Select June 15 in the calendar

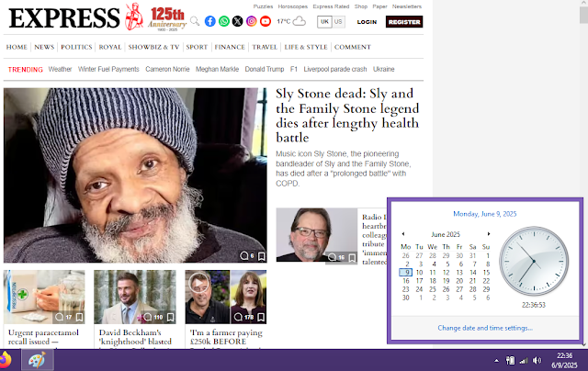[x=486, y=273]
